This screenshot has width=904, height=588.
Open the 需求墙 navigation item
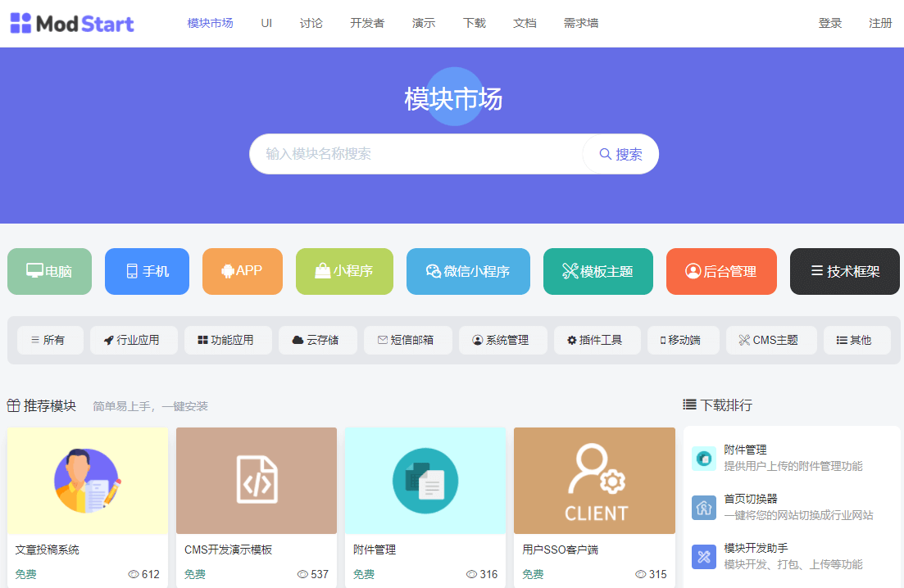pos(581,23)
